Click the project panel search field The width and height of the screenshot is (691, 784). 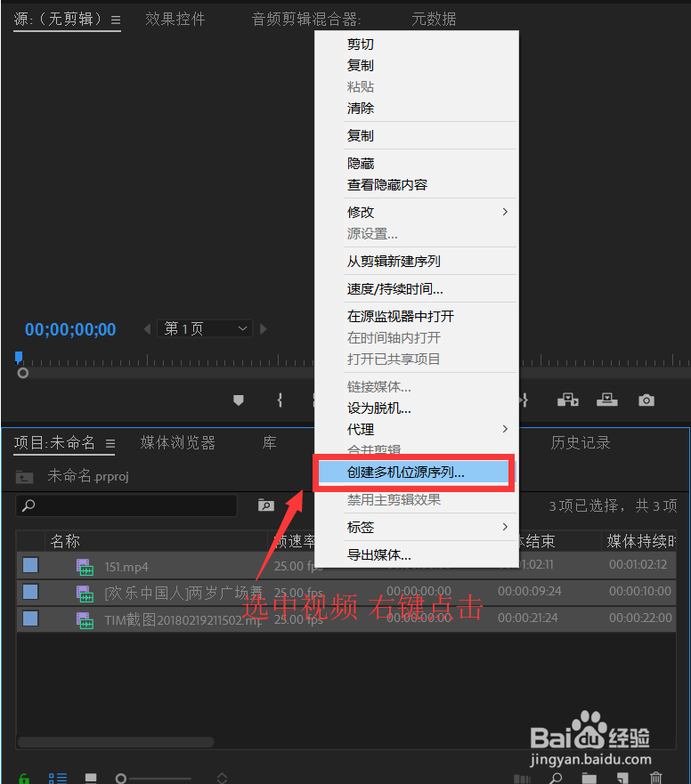click(126, 505)
